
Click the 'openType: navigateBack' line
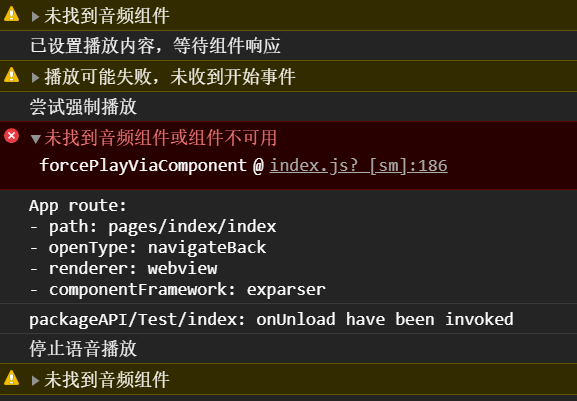[148, 248]
